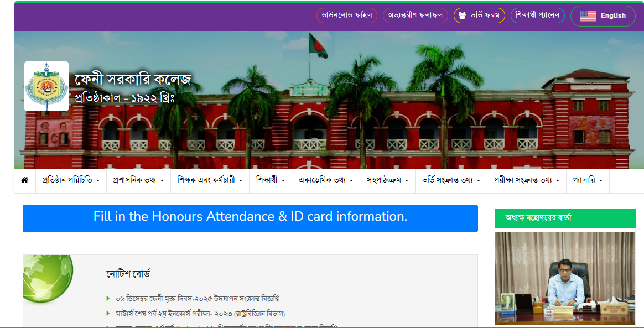The width and height of the screenshot is (644, 328).
Task: Click the ডাউনলোড ফাইল button
Action: pos(347,15)
